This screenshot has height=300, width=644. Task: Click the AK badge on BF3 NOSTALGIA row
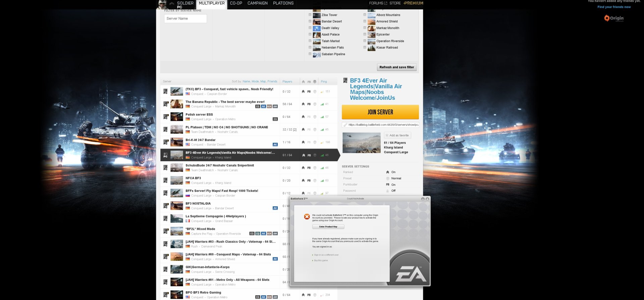(275, 208)
